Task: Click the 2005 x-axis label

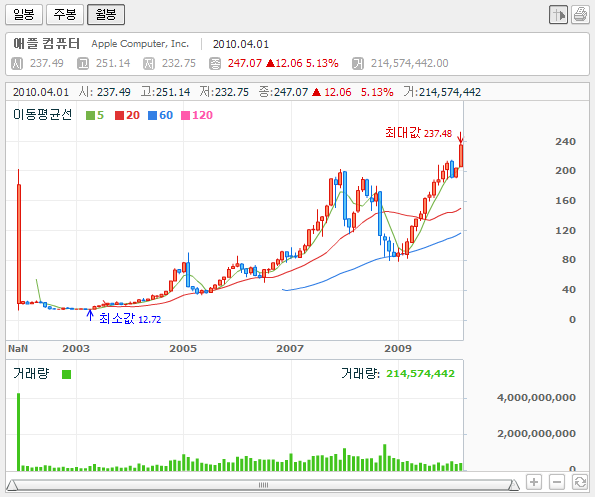Action: click(183, 349)
